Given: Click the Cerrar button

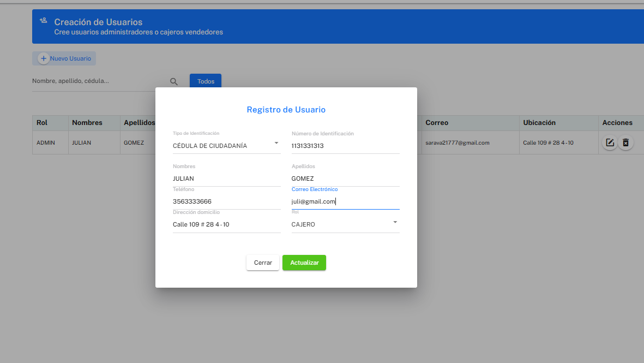Looking at the screenshot, I should [263, 263].
